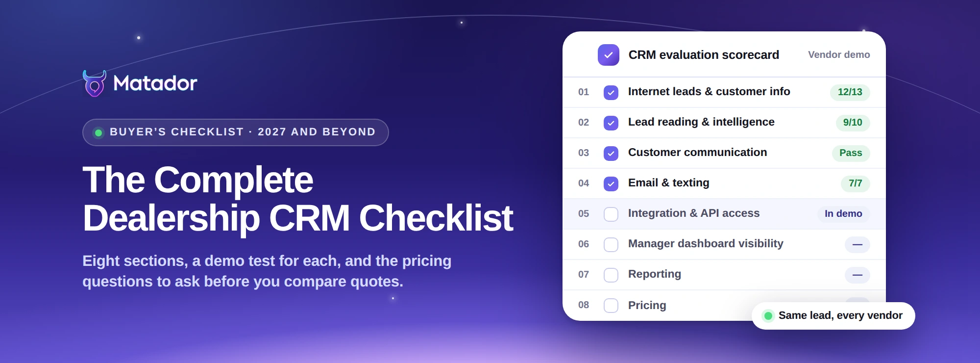Click row number 05

[x=584, y=214]
